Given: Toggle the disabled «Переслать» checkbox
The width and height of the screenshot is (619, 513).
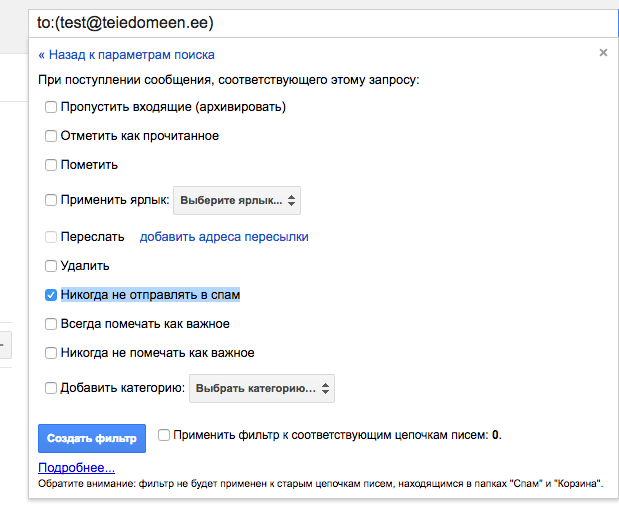Looking at the screenshot, I should (51, 237).
